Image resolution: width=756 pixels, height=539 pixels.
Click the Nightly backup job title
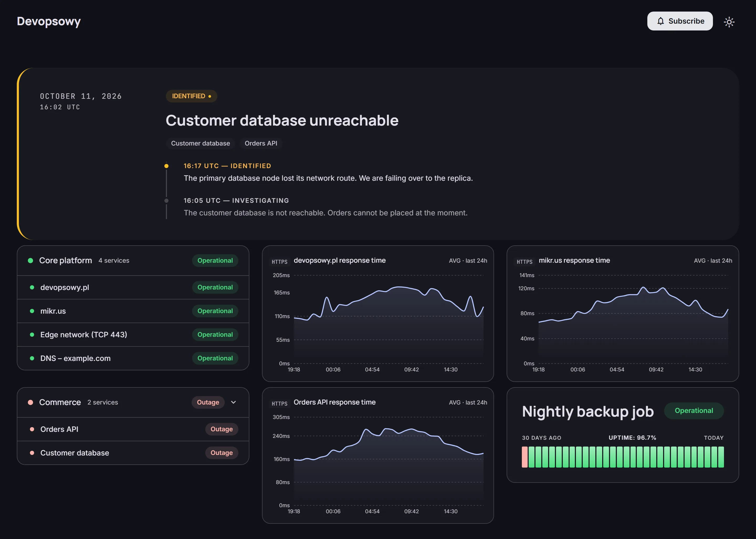pos(587,412)
